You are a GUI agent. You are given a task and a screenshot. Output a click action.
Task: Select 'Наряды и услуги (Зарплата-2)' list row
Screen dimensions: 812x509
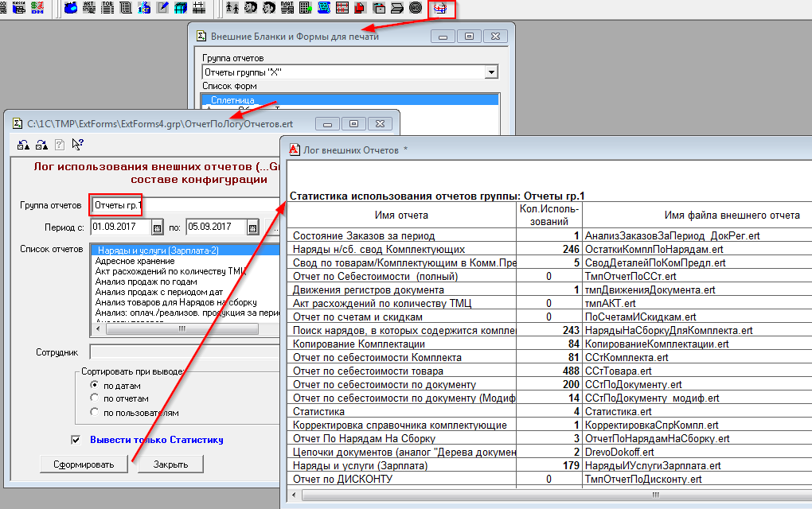(185, 251)
